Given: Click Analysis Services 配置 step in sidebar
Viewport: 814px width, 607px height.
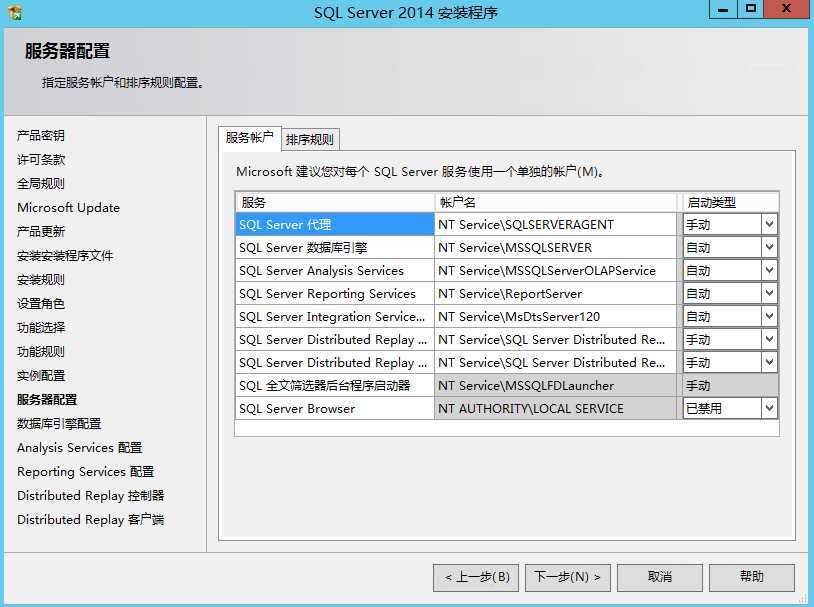Looking at the screenshot, I should 79,448.
